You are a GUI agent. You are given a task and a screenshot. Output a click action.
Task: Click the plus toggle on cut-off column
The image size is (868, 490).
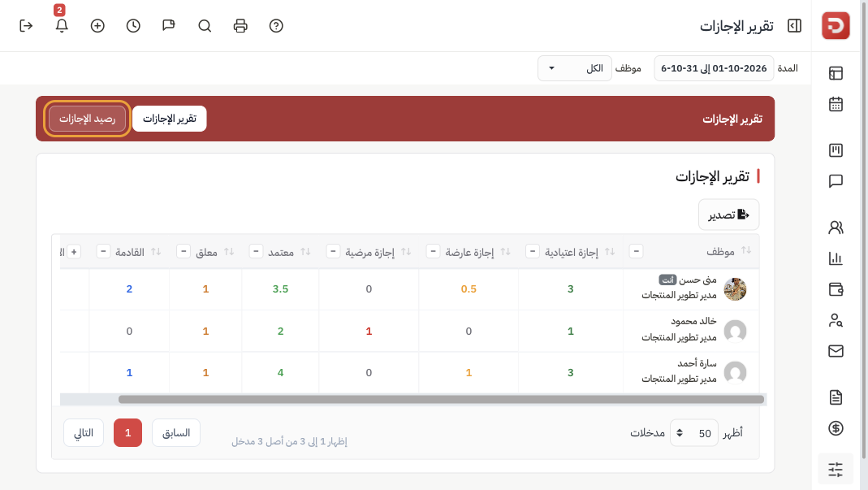pyautogui.click(x=74, y=252)
